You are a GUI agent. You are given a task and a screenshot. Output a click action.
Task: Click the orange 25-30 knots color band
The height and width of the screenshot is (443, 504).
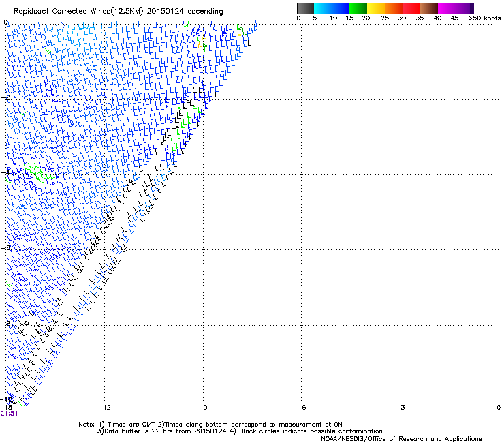pos(394,8)
